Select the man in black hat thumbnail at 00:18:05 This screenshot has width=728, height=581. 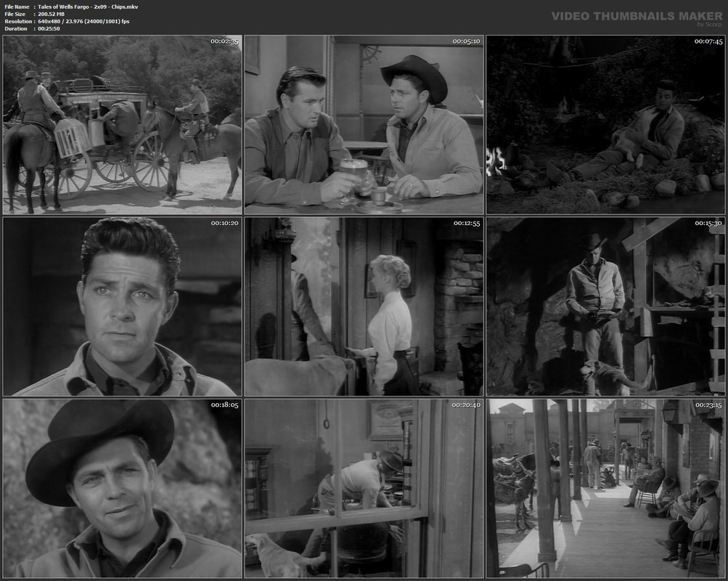point(122,489)
